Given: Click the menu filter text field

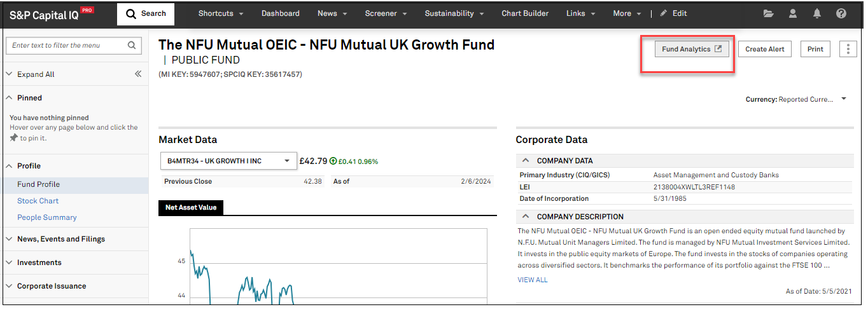Looking at the screenshot, I should [x=67, y=45].
